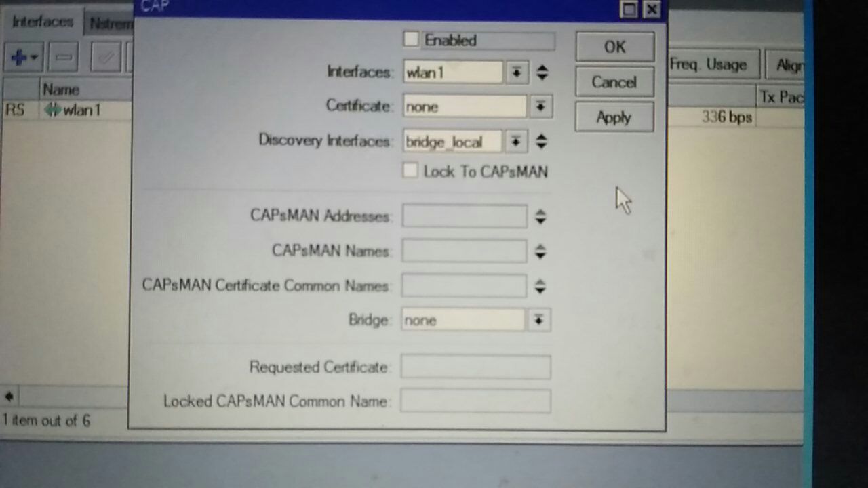Click the blue plus Add icon
Image resolution: width=868 pixels, height=488 pixels.
[x=24, y=58]
